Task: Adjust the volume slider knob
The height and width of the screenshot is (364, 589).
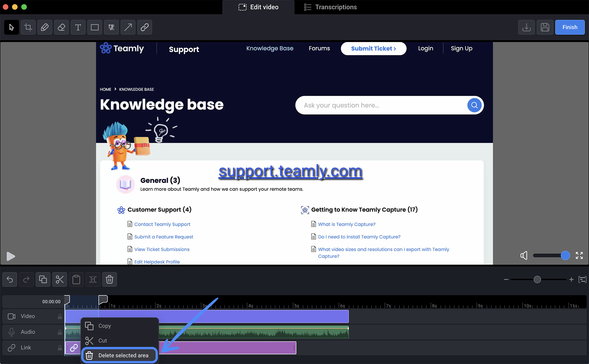Action: click(565, 256)
